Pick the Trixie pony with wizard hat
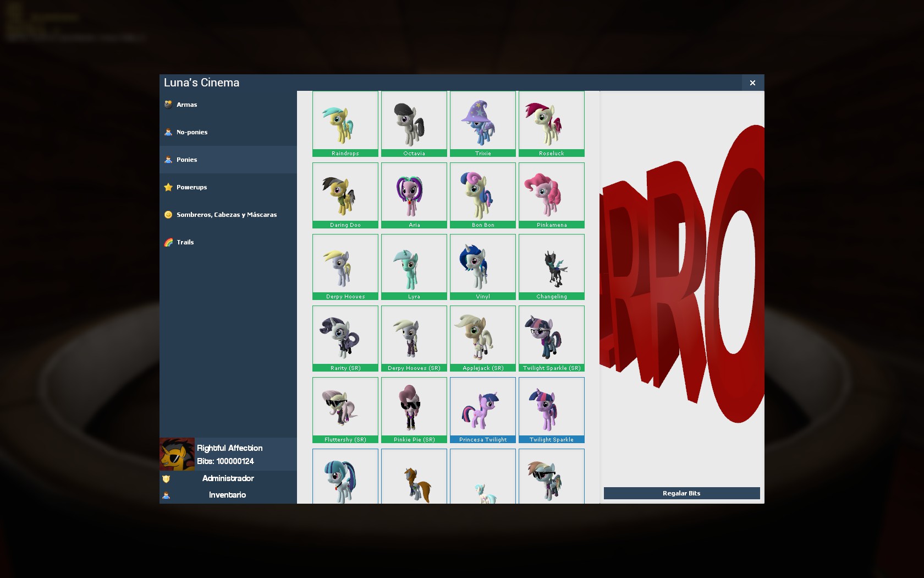The height and width of the screenshot is (578, 924). (482, 124)
